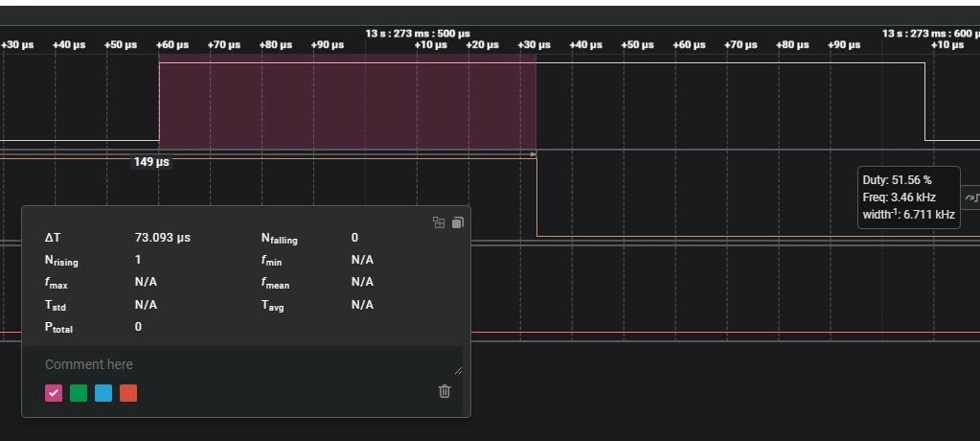The width and height of the screenshot is (980, 441).
Task: Select the highlighted pink measurement region
Action: tap(347, 102)
